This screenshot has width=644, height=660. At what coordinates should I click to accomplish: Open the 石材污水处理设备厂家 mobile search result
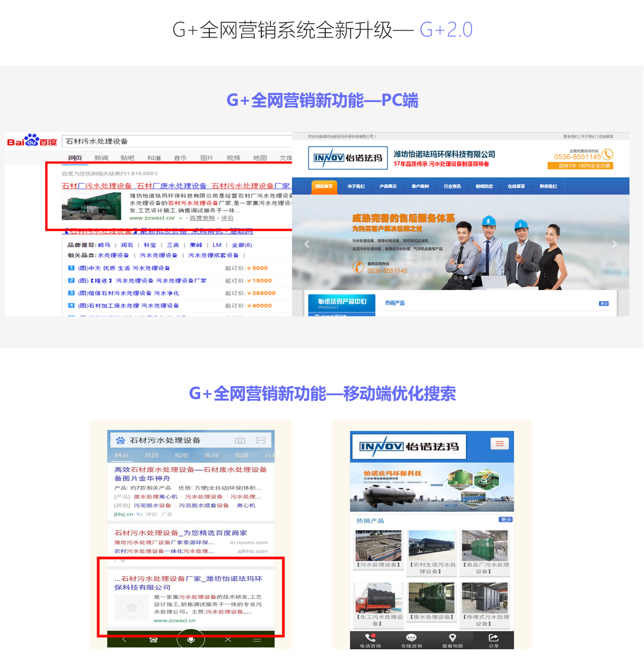click(188, 583)
